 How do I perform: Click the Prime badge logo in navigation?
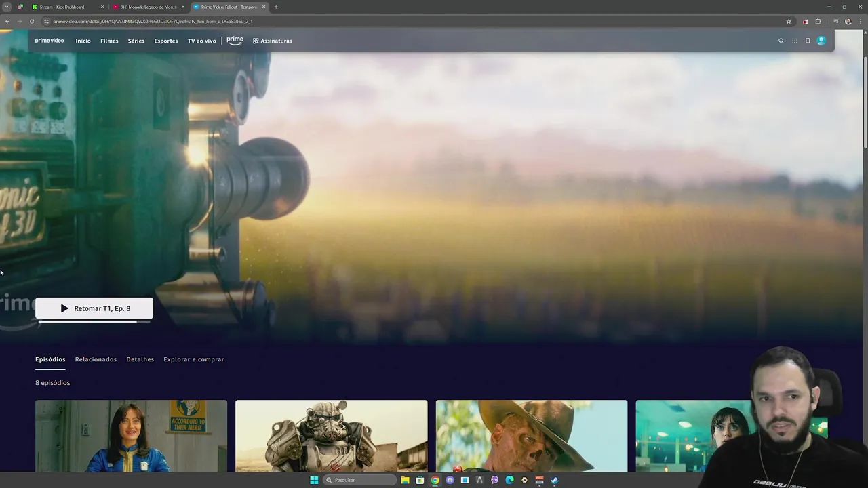235,41
